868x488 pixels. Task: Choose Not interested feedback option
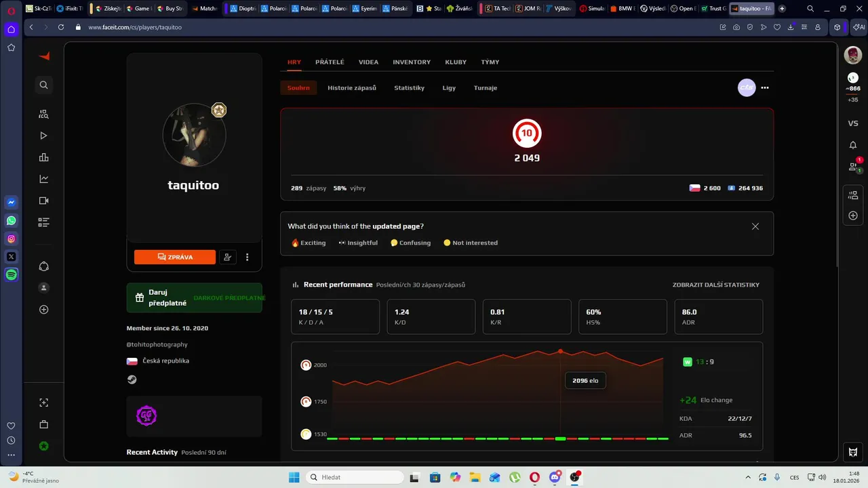coord(471,243)
